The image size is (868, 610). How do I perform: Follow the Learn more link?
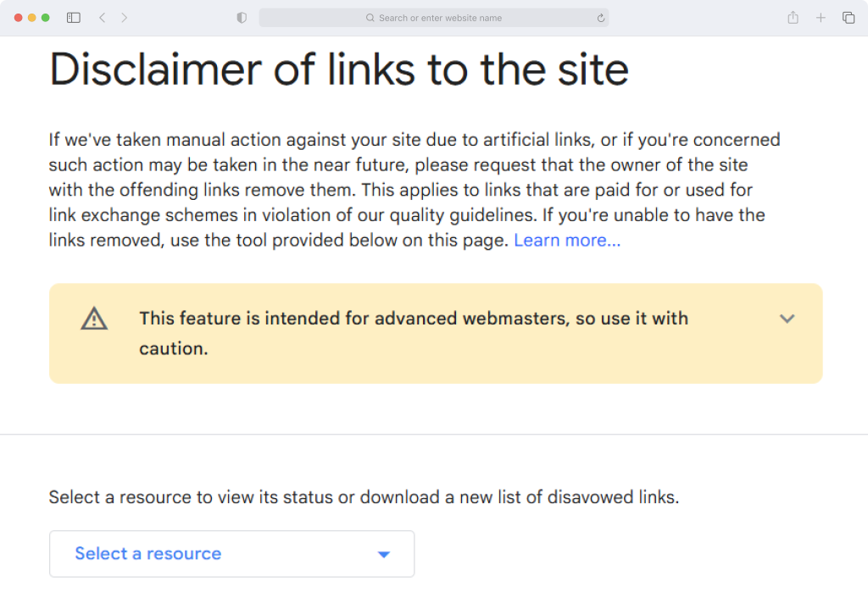(x=567, y=241)
